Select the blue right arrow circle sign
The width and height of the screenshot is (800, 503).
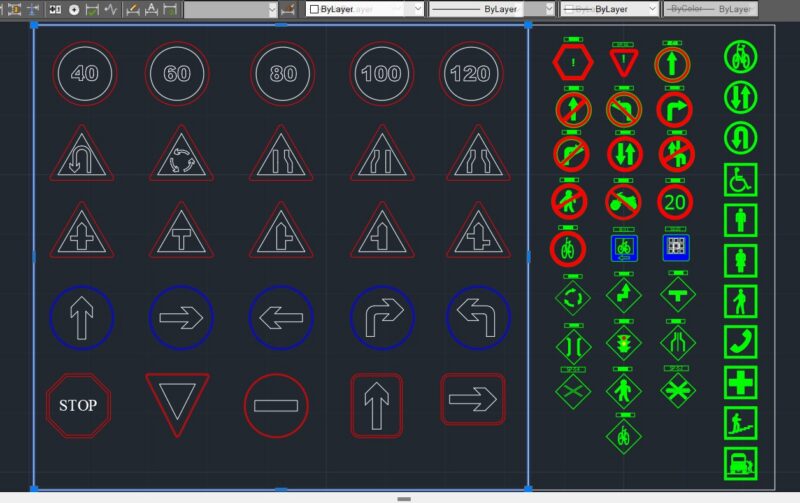coord(181,317)
